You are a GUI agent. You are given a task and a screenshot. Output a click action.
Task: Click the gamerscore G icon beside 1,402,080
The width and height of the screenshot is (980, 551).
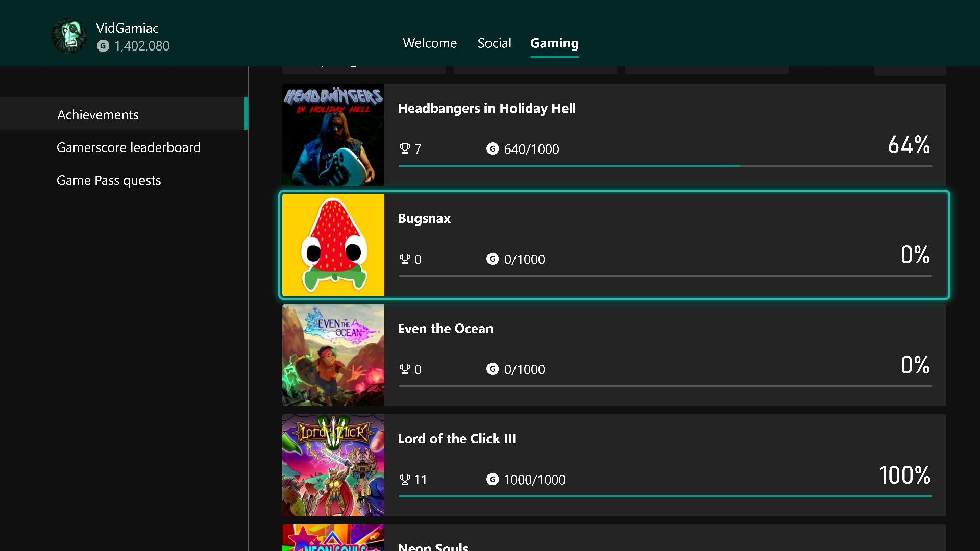[103, 46]
